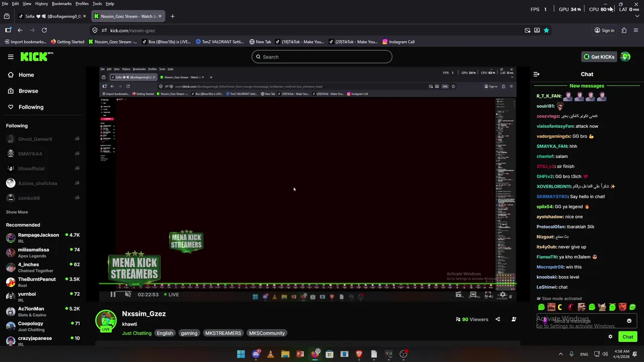This screenshot has height=362, width=644.
Task: Enter fullscreen in the player
Action: [x=488, y=295]
